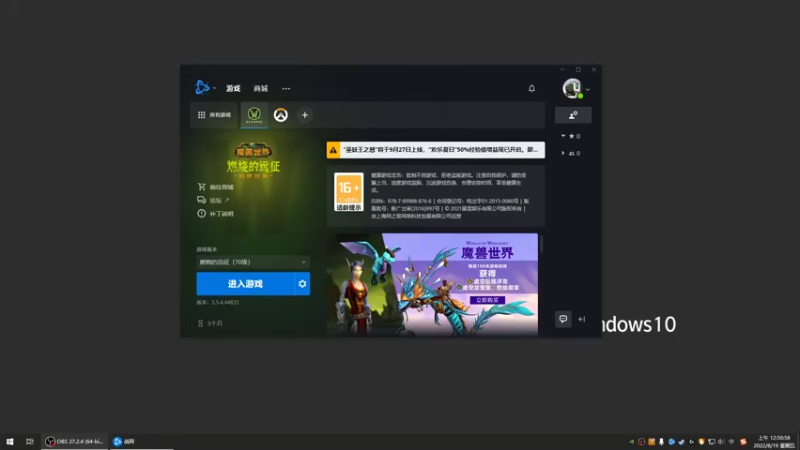Image resolution: width=800 pixels, height=450 pixels.
Task: Open the notifications bell
Action: pos(532,88)
